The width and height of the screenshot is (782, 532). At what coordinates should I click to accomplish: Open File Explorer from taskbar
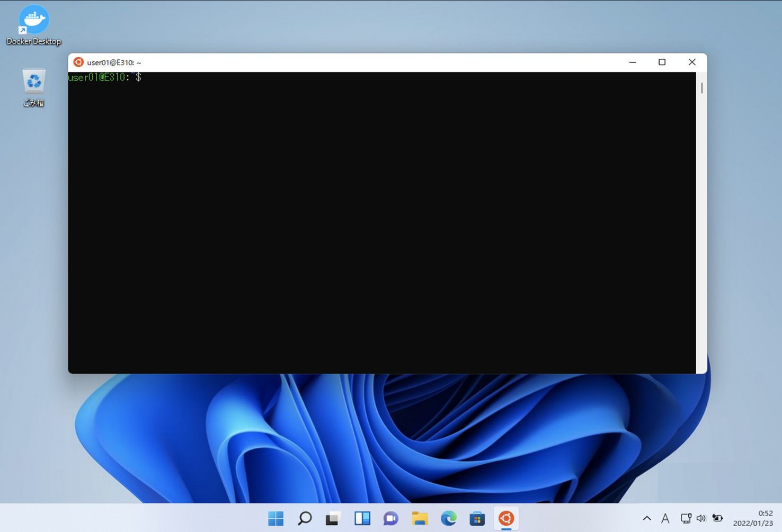(420, 518)
